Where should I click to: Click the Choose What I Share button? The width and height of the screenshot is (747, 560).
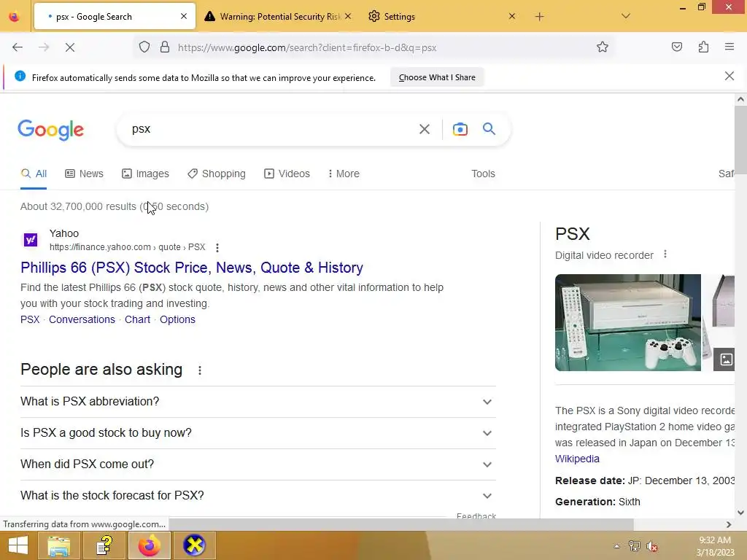pos(437,77)
